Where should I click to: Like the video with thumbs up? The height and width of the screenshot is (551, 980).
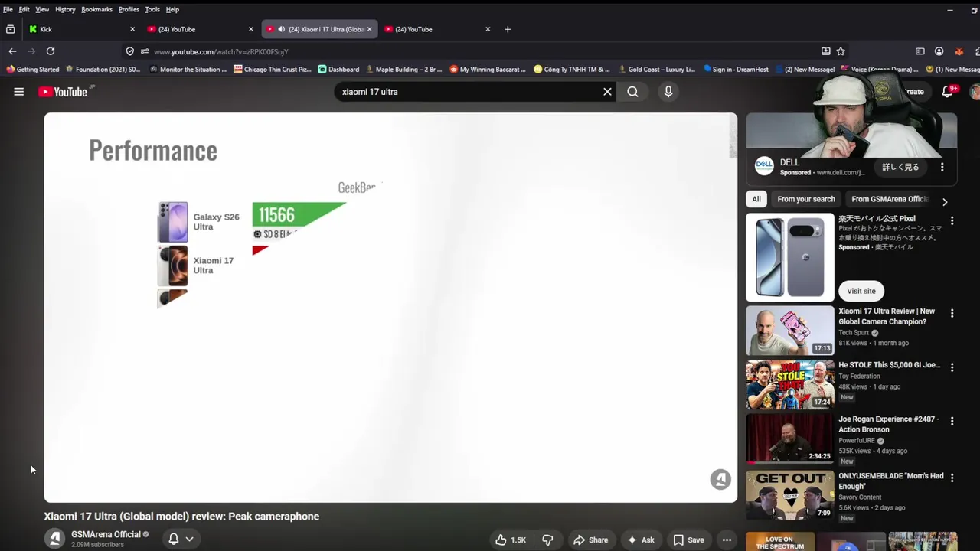[511, 540]
